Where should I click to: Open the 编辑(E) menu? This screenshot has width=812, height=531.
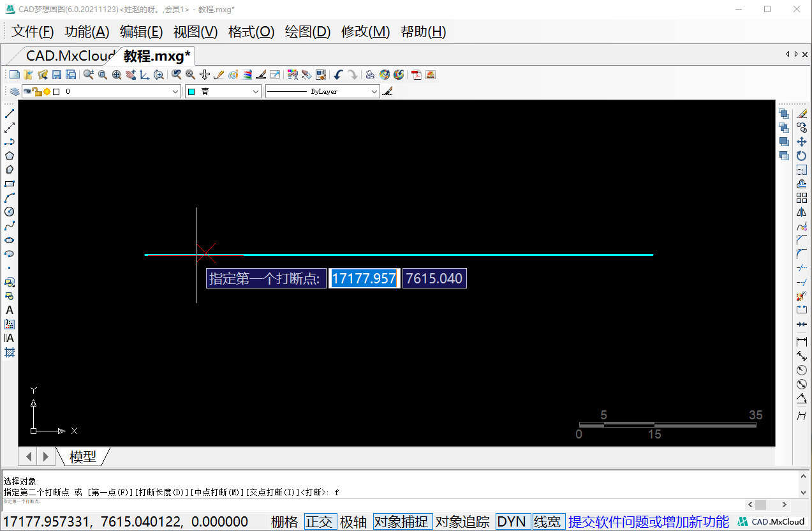(x=142, y=32)
